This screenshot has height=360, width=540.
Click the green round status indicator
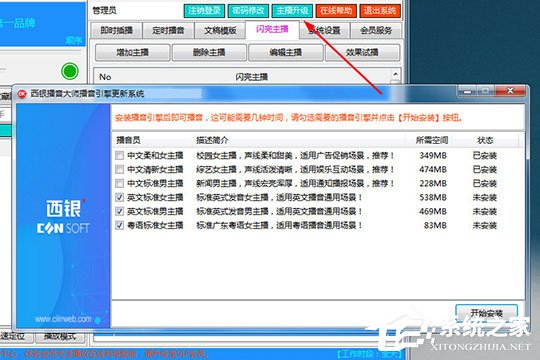(x=70, y=71)
